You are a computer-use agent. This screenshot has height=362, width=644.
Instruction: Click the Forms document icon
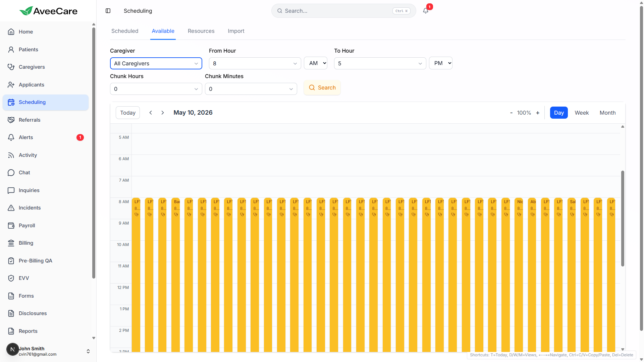pos(11,296)
